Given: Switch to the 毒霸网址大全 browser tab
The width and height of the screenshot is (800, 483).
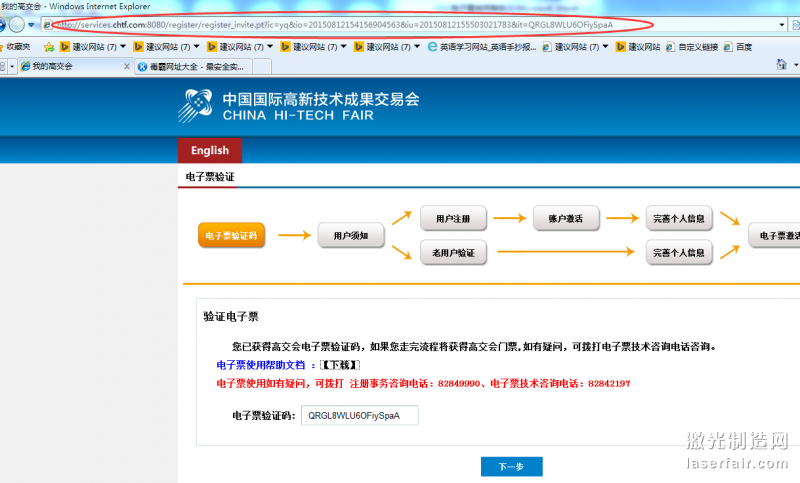Looking at the screenshot, I should [195, 66].
